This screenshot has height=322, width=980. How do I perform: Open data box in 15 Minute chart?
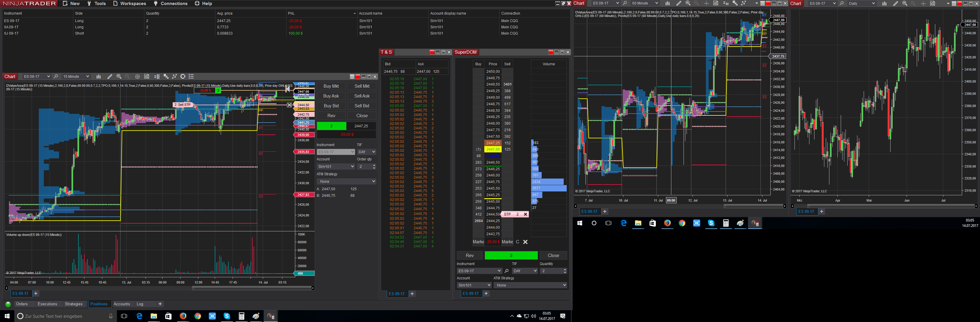[x=147, y=76]
